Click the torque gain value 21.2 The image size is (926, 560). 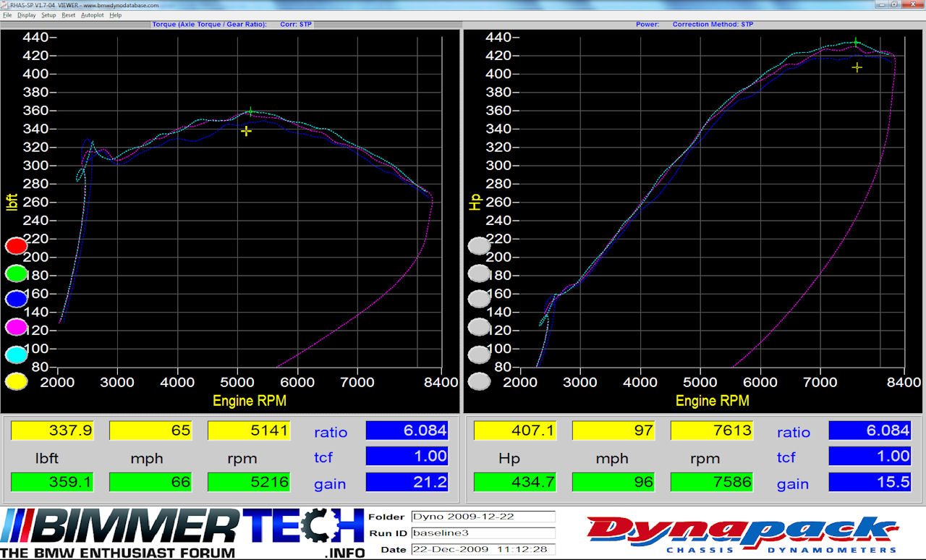(x=407, y=482)
